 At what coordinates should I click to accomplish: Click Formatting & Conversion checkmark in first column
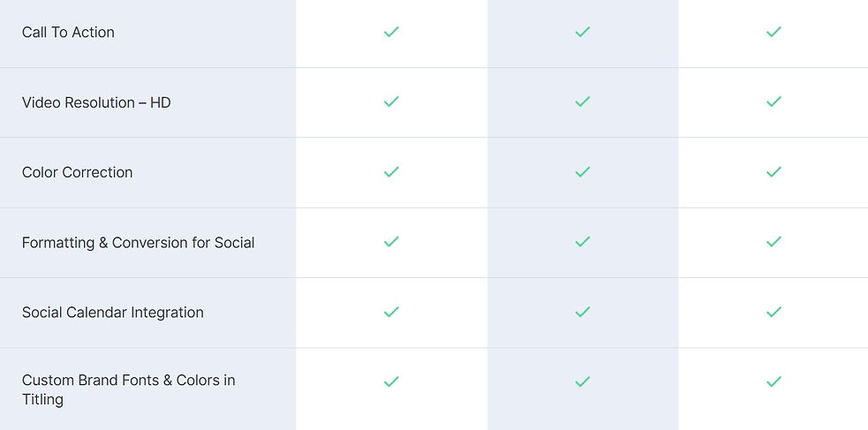(x=391, y=242)
